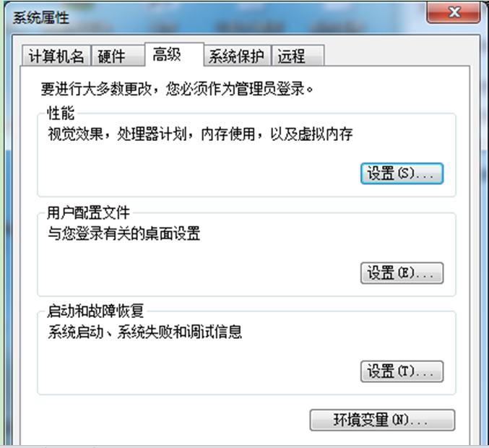The image size is (489, 448).
Task: Open the 环境变量(N) dialog
Action: [x=382, y=421]
